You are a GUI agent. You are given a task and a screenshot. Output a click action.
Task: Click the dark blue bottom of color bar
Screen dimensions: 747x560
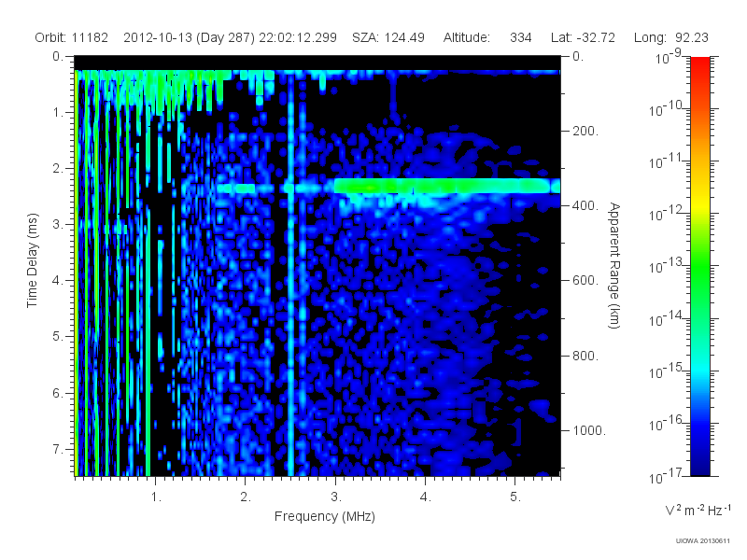(700, 467)
